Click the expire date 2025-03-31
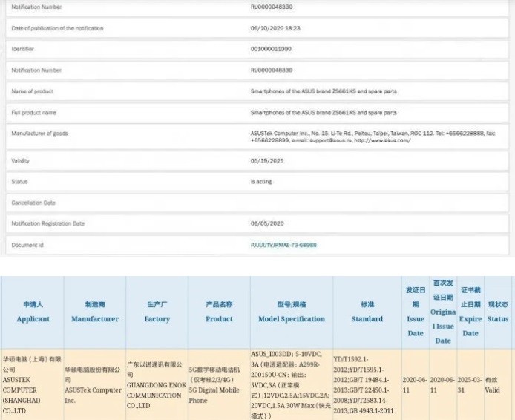The width and height of the screenshot is (515, 420). [x=470, y=385]
